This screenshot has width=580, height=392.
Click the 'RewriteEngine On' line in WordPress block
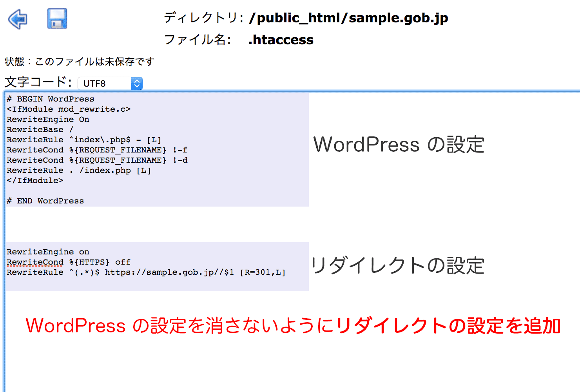coord(48,119)
